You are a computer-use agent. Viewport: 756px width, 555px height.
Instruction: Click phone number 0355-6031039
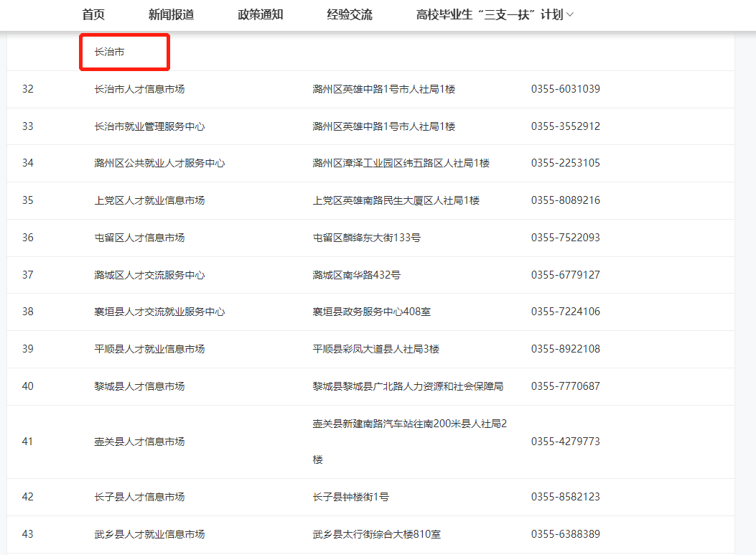click(566, 89)
